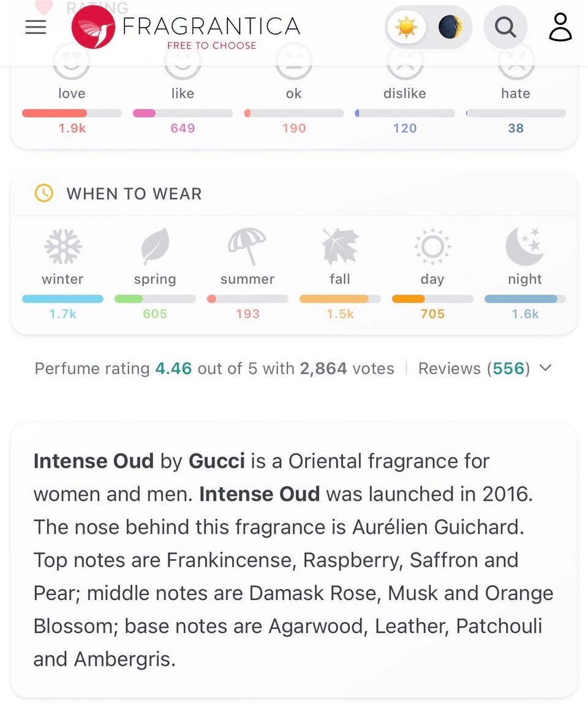Vote summer with the umbrella icon

247,246
